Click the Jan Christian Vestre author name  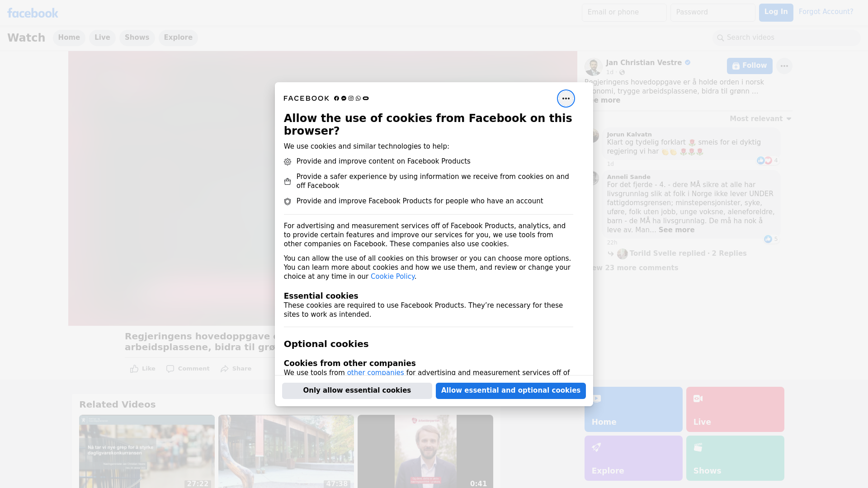point(644,63)
